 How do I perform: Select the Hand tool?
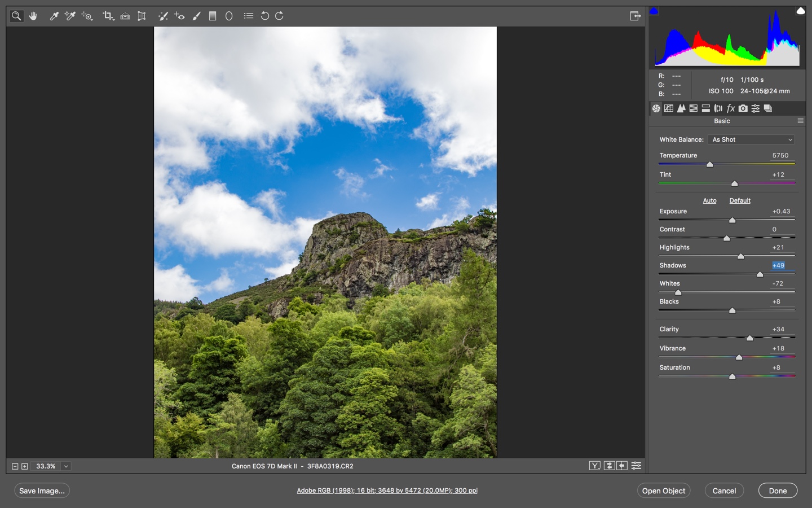(x=33, y=16)
